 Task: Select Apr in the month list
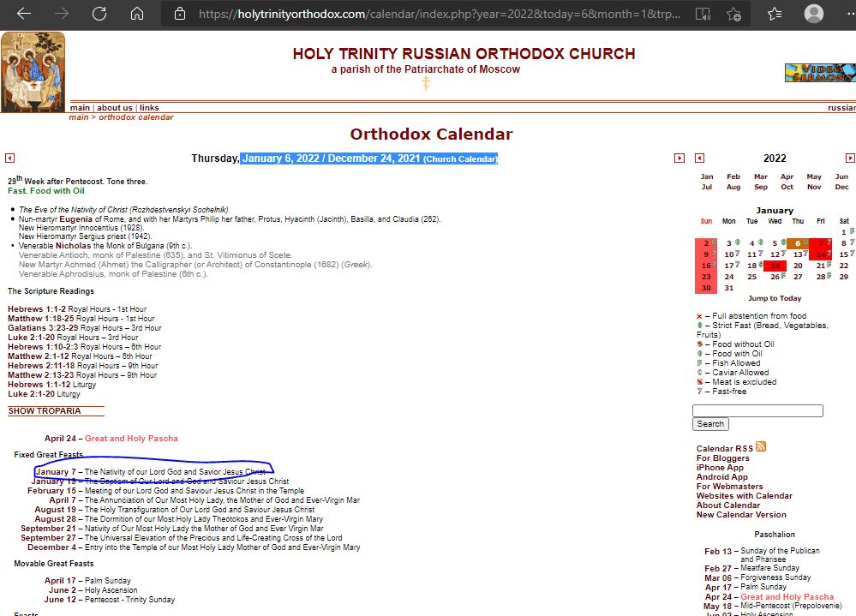point(787,176)
